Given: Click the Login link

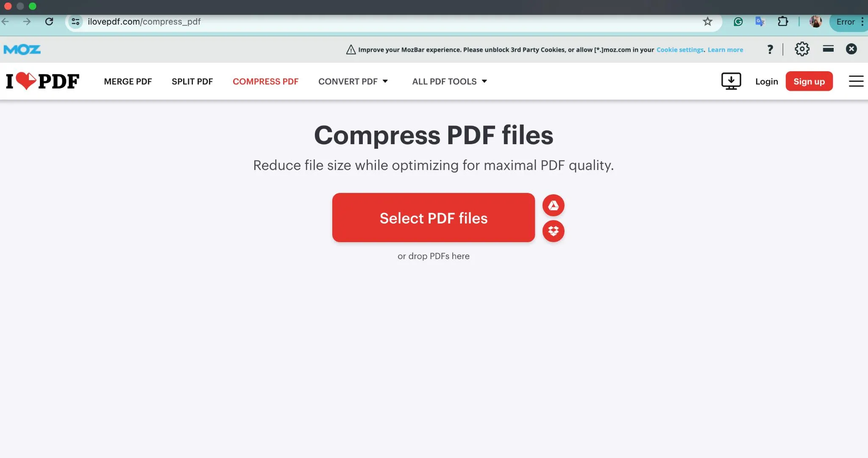Looking at the screenshot, I should 766,81.
